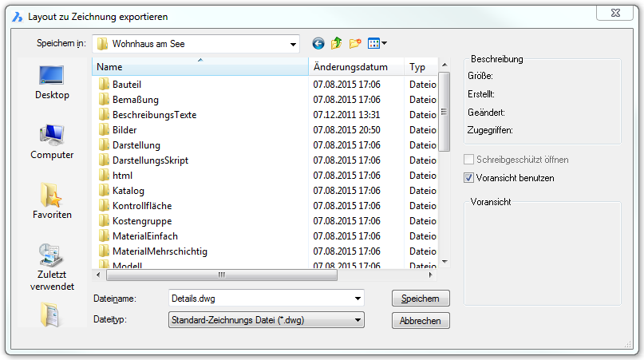Open Desktop in places sidebar
Image resolution: width=644 pixels, height=360 pixels.
pos(52,83)
